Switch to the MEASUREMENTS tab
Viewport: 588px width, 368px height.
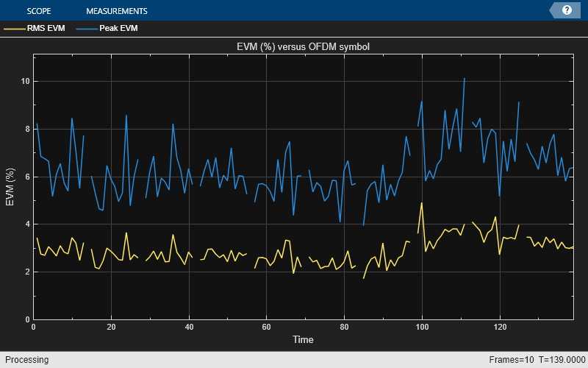116,11
